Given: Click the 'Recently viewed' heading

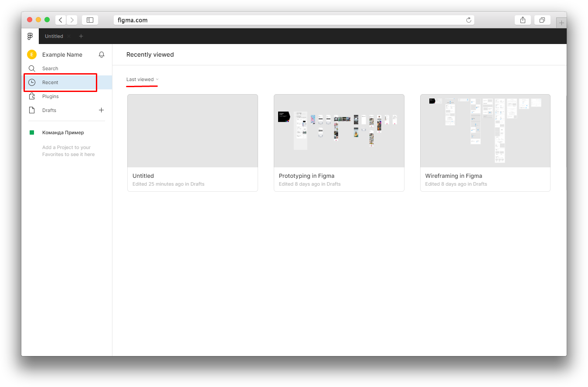Looking at the screenshot, I should pyautogui.click(x=150, y=54).
